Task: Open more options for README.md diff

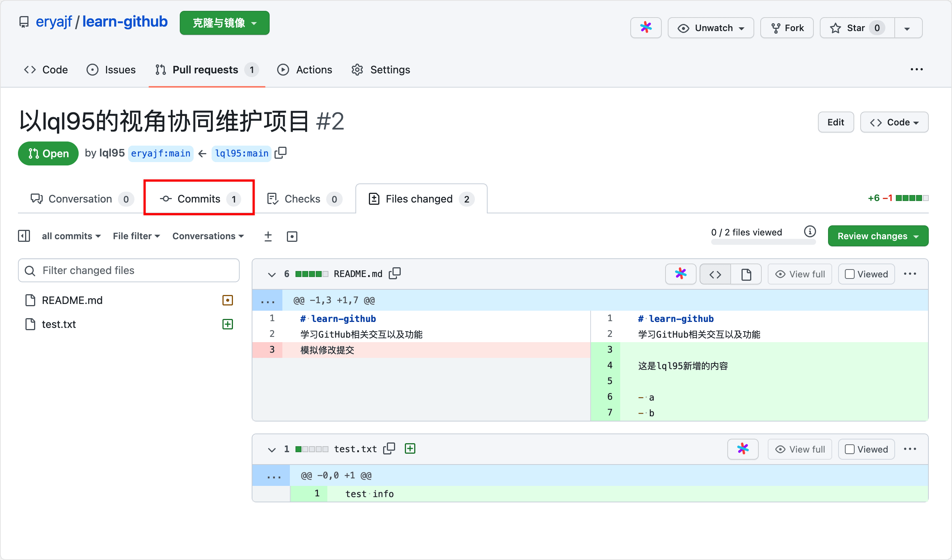Action: [x=910, y=274]
